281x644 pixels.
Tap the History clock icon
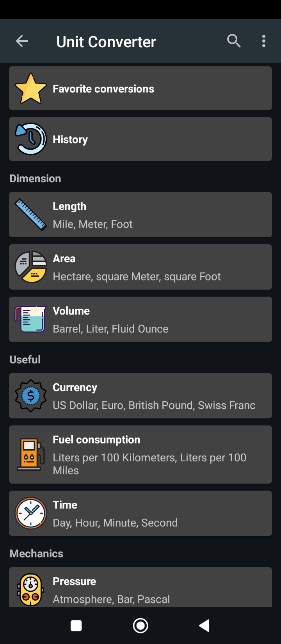[x=31, y=139]
